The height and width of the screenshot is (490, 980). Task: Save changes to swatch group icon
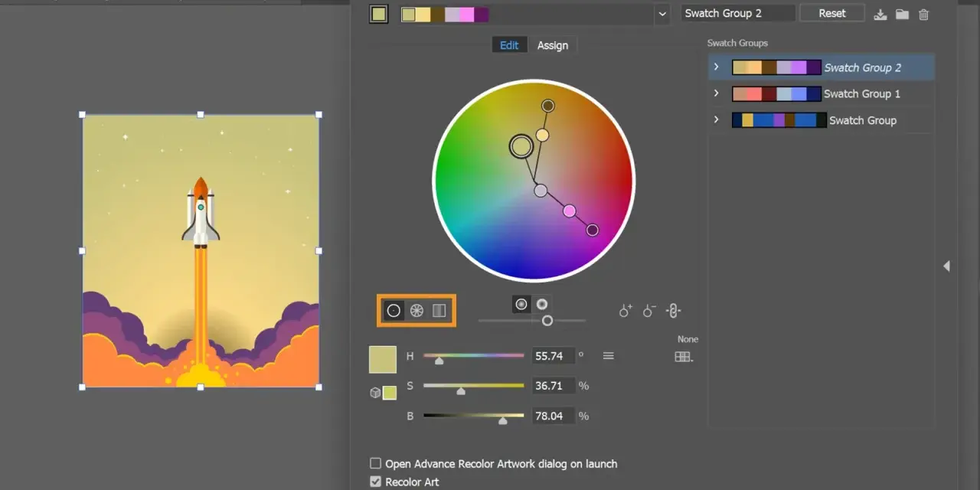[880, 15]
